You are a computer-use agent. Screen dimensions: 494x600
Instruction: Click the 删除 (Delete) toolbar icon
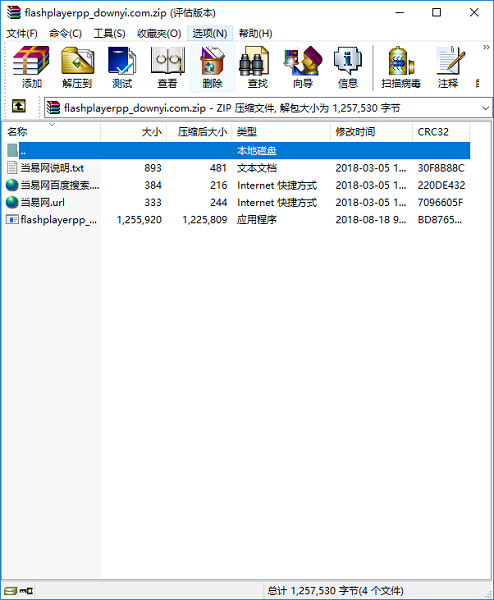pos(212,67)
